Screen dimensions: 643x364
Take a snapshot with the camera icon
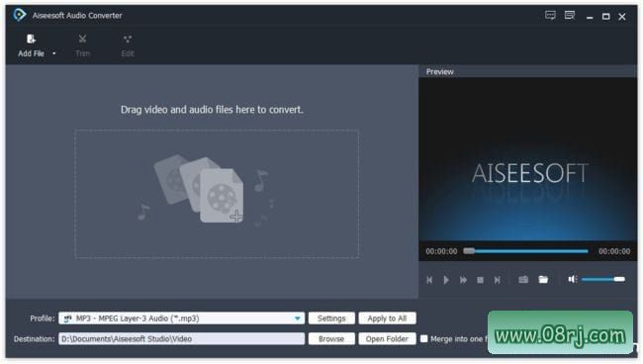click(523, 280)
